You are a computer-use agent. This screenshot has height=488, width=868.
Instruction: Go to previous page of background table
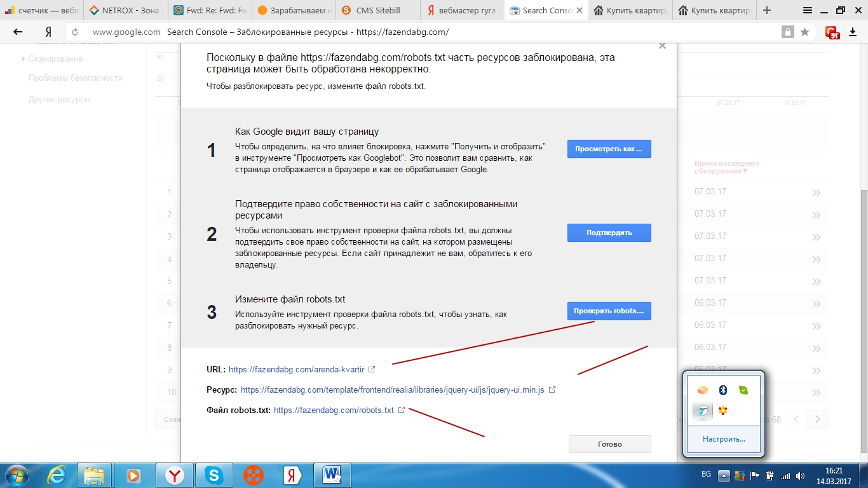[x=796, y=419]
